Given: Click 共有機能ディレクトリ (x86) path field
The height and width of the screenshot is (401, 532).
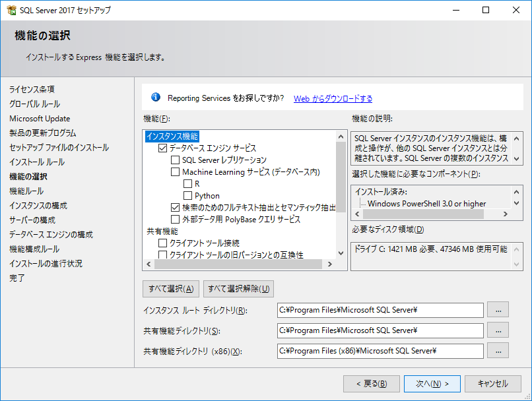Looking at the screenshot, I should click(x=380, y=350).
